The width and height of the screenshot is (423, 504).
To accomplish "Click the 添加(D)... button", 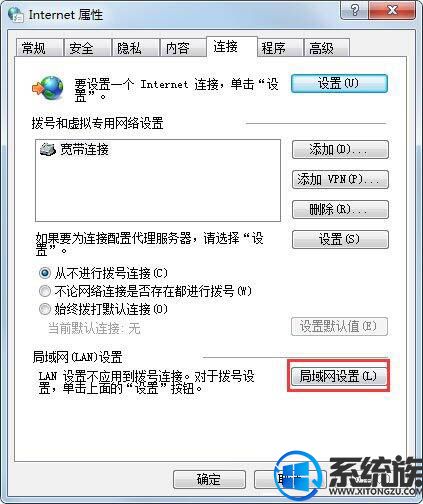I will [x=340, y=149].
